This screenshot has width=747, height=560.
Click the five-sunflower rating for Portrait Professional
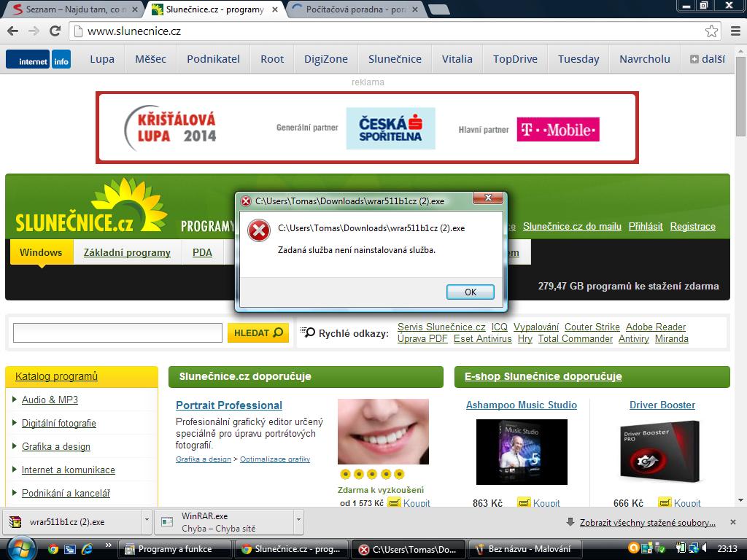coord(372,474)
